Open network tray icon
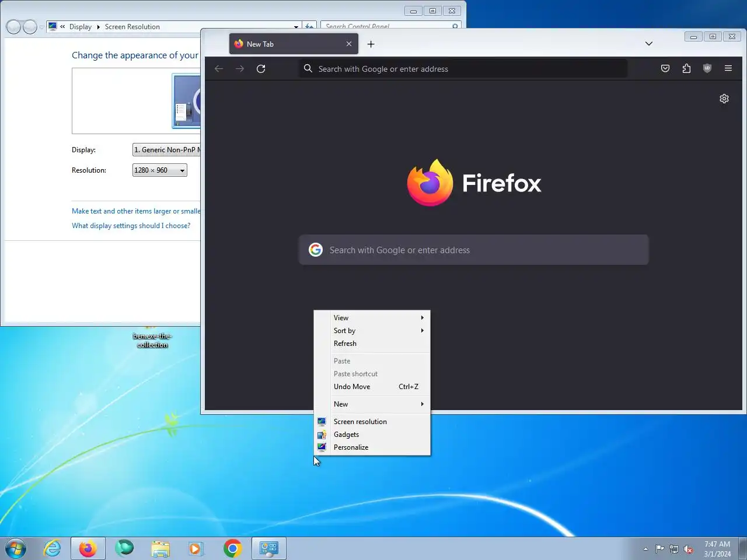This screenshot has width=747, height=560. 674,549
